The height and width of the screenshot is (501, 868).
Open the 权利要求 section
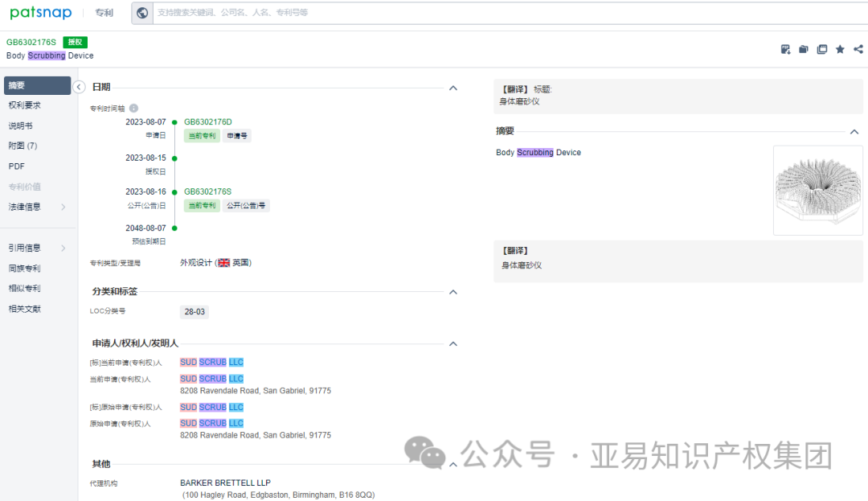click(x=25, y=105)
